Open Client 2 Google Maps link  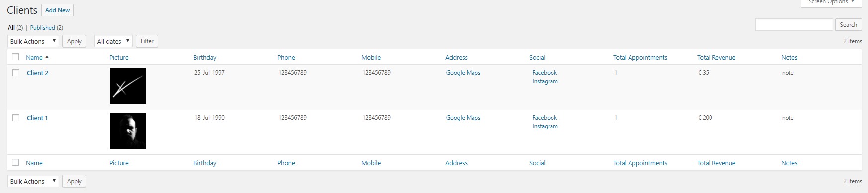pyautogui.click(x=463, y=73)
